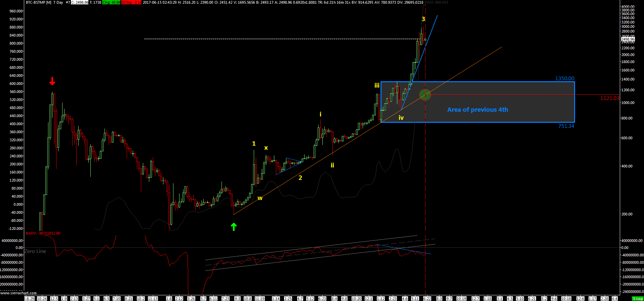
Task: Select the yellow 'iii' wave label
Action: 377,86
